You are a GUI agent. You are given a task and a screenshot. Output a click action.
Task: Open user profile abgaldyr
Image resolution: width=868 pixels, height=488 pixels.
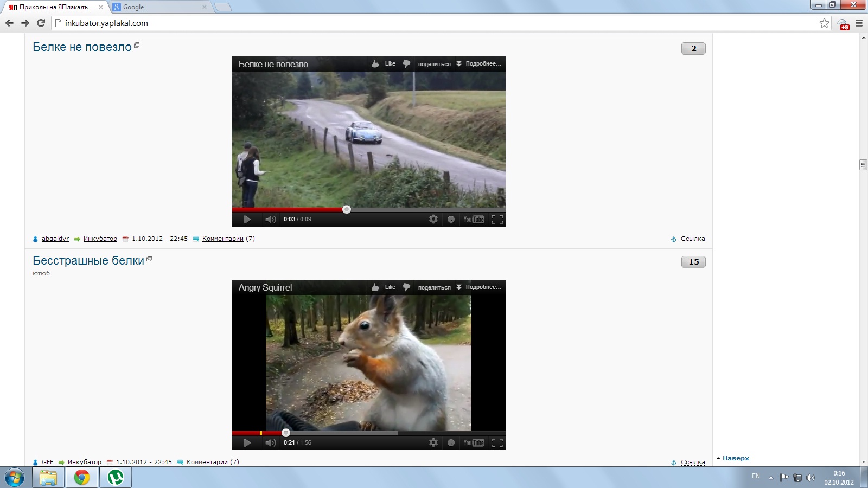55,239
